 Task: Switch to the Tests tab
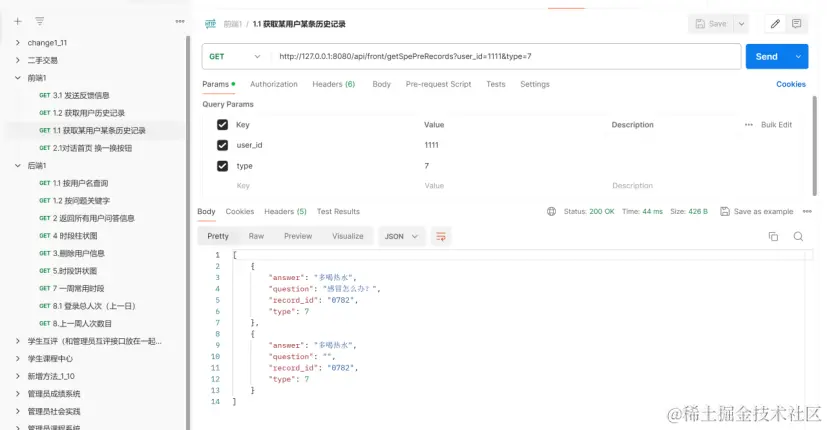click(x=495, y=84)
